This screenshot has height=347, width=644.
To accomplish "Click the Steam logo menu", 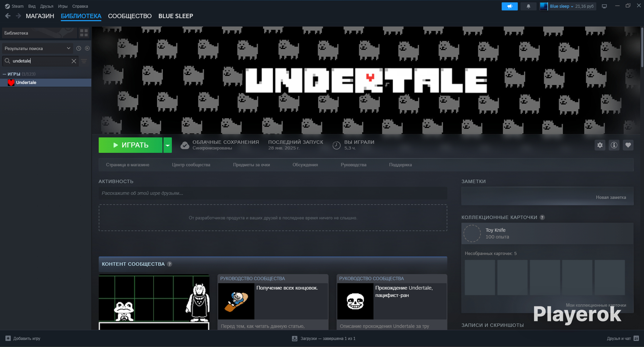I will (14, 6).
